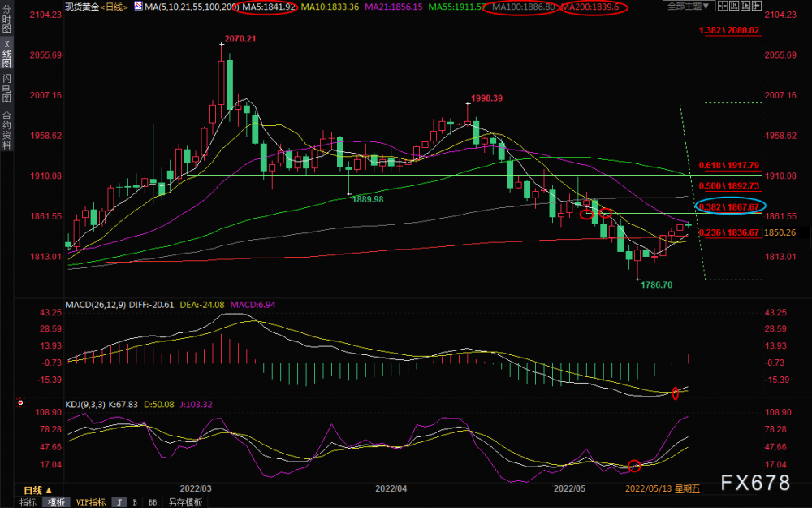The image size is (812, 508).
Task: Click the crosshair cursor icon
Action: tap(723, 7)
